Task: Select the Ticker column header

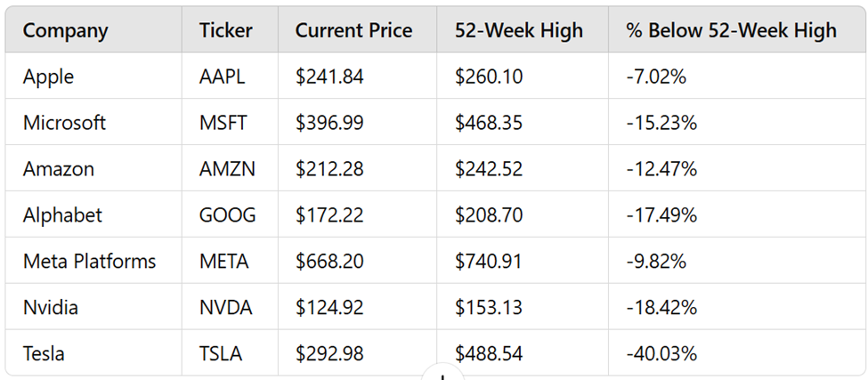Action: click(x=226, y=30)
